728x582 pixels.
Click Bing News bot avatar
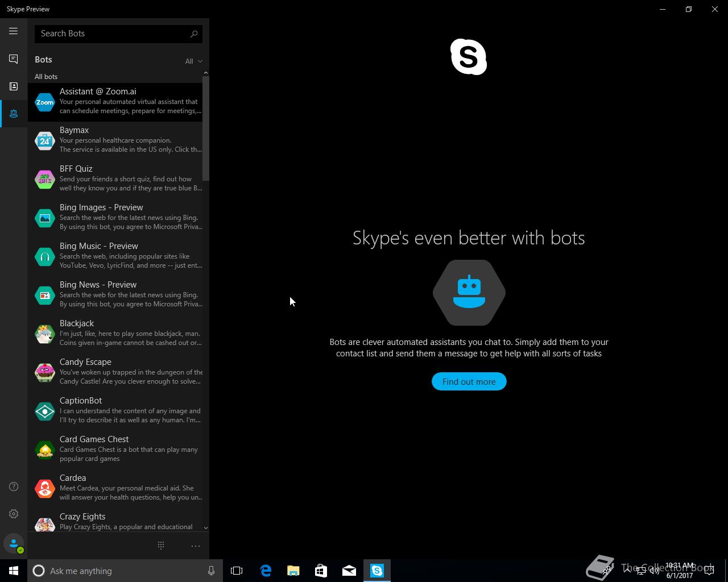coord(45,296)
